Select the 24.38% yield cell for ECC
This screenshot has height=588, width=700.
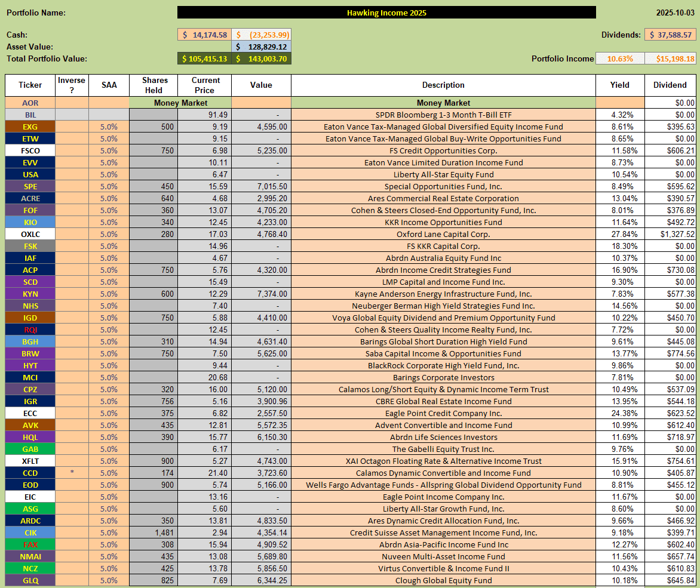coord(619,413)
